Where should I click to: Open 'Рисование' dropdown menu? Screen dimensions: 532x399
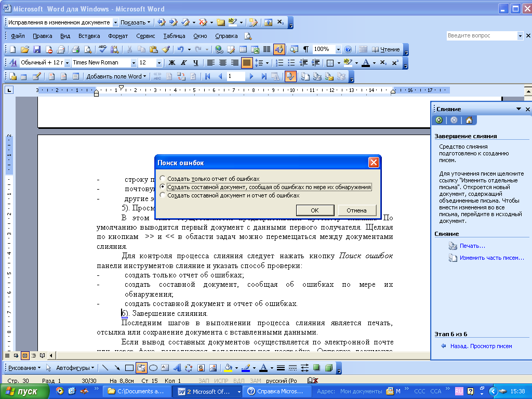(x=24, y=368)
